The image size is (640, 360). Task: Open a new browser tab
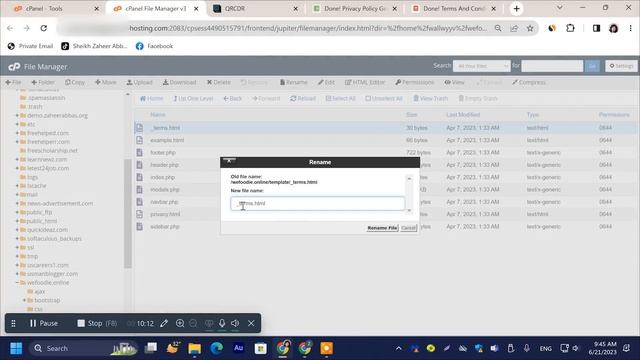pyautogui.click(x=516, y=9)
